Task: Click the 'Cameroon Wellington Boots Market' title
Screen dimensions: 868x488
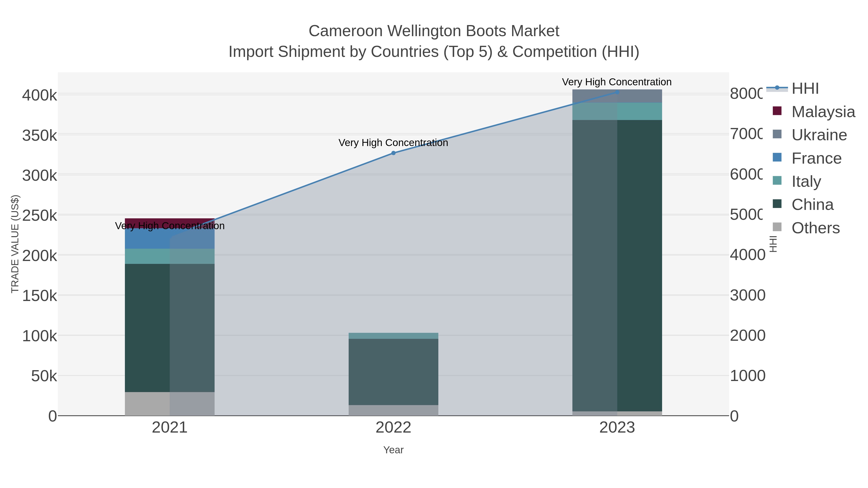Action: (x=434, y=31)
